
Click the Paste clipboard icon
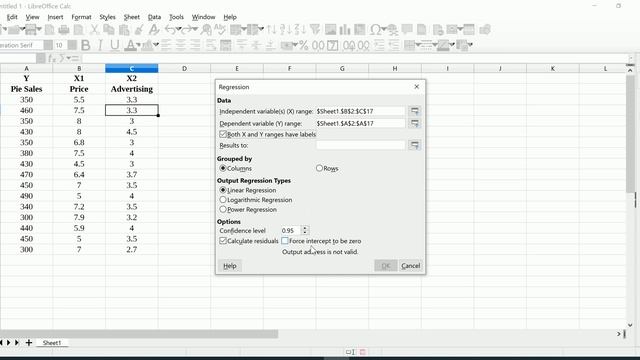tap(124, 29)
